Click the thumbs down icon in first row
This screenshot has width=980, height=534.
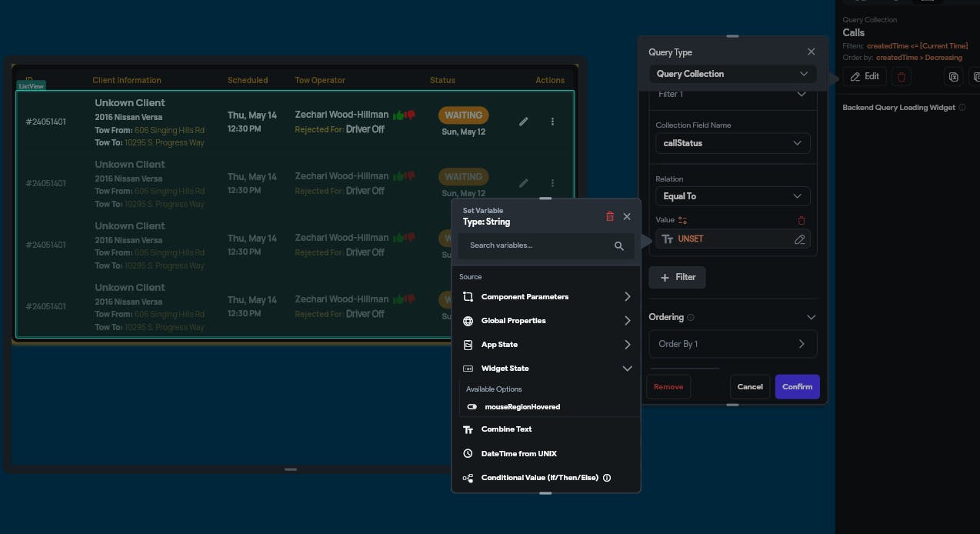(x=410, y=115)
